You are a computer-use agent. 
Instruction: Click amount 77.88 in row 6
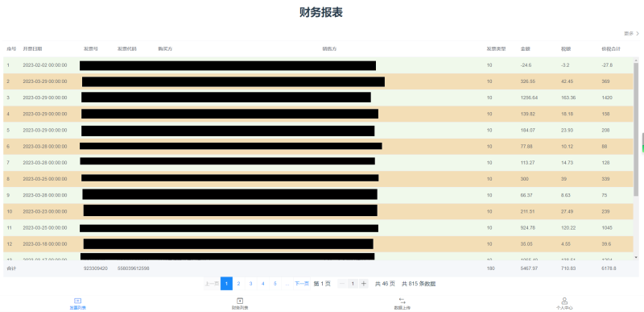coord(526,147)
